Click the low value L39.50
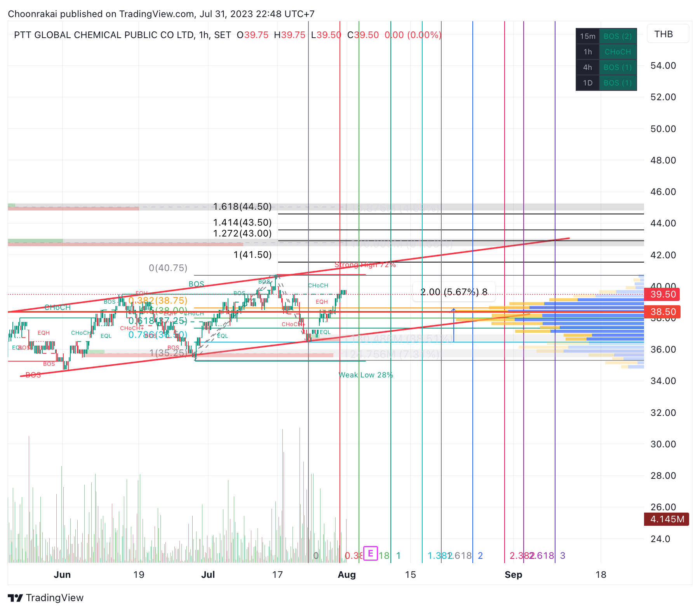The image size is (700, 612). (326, 35)
